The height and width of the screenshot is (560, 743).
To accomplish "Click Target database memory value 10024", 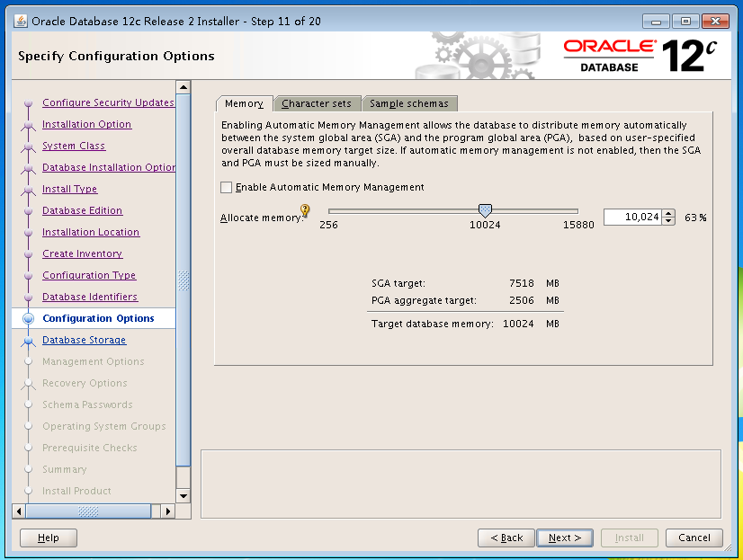I will pyautogui.click(x=518, y=324).
